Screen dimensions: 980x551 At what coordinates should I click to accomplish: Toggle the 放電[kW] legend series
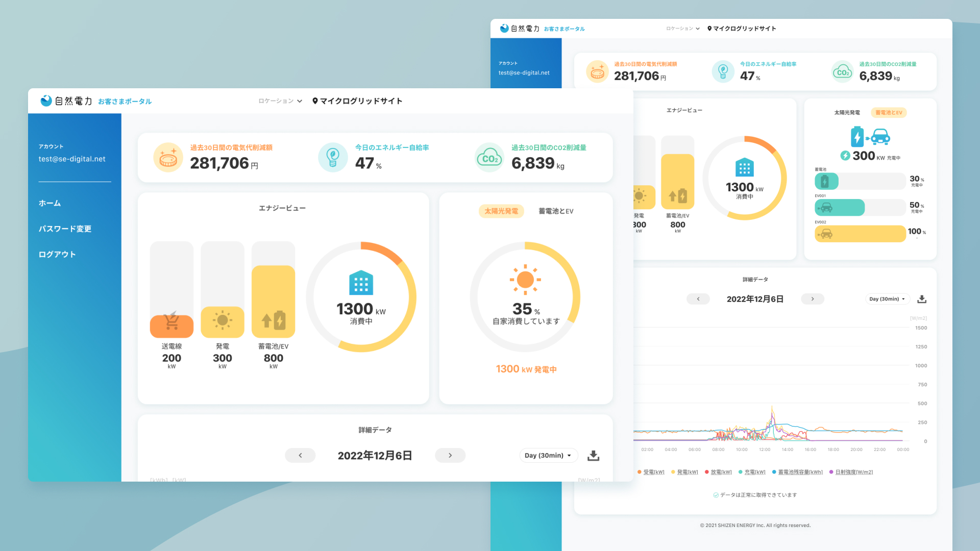click(721, 472)
